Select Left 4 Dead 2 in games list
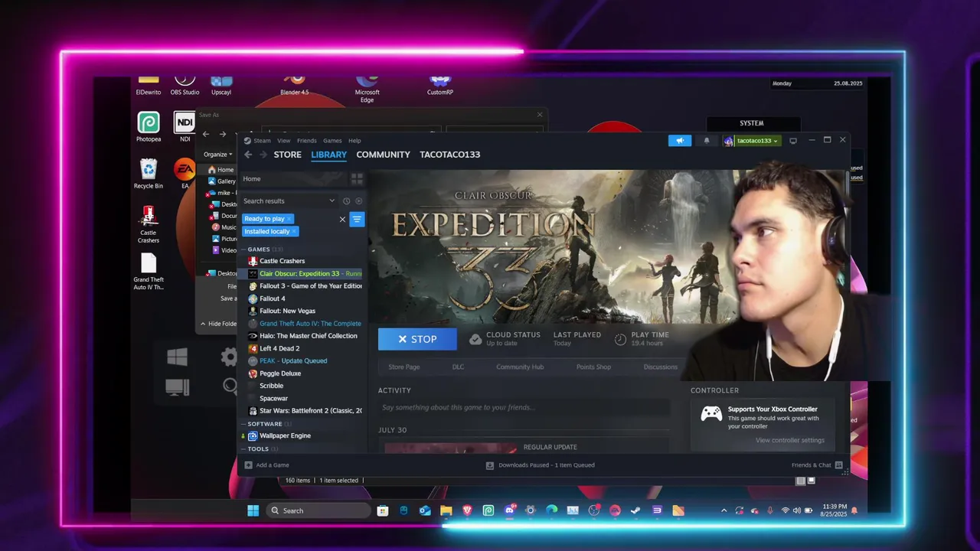Image resolution: width=980 pixels, height=551 pixels. 279,349
